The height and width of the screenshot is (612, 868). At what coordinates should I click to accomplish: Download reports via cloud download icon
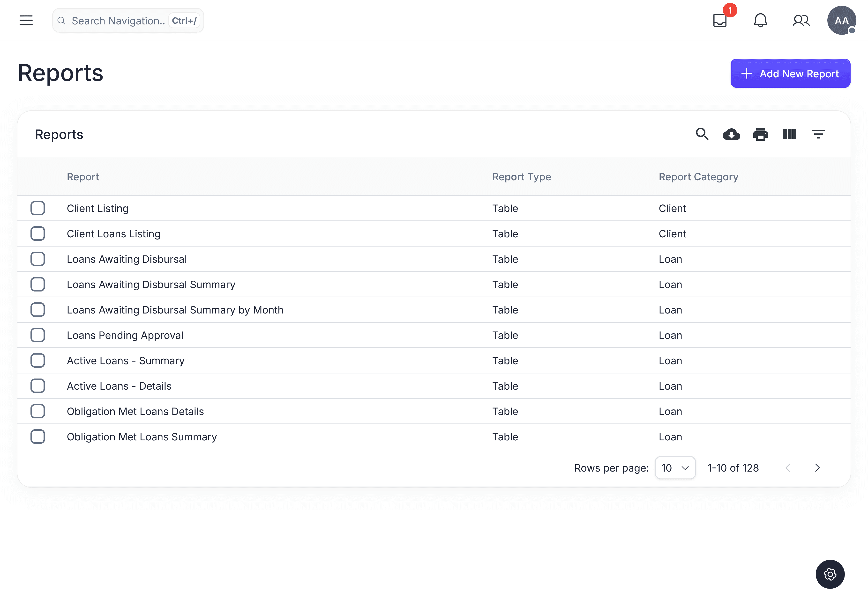click(x=731, y=134)
